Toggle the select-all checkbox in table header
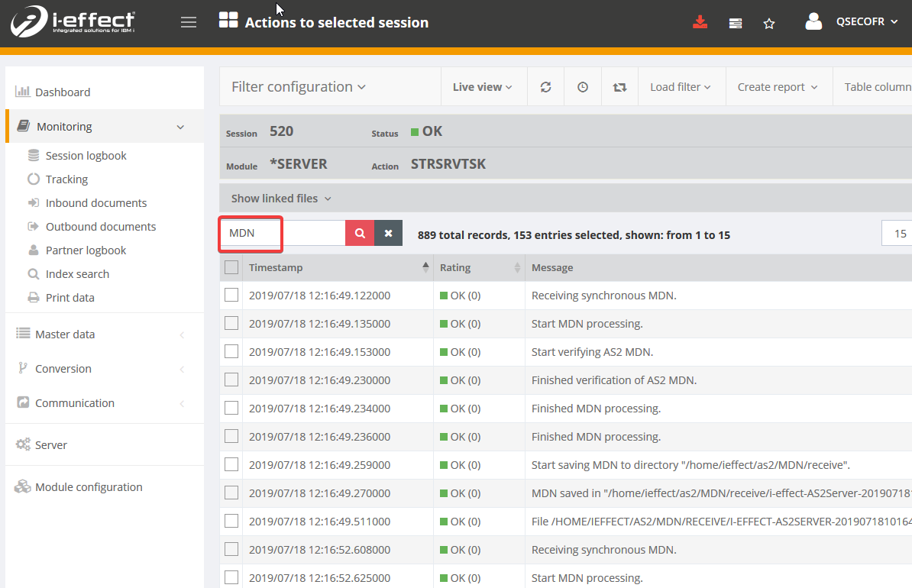The image size is (912, 588). point(231,267)
